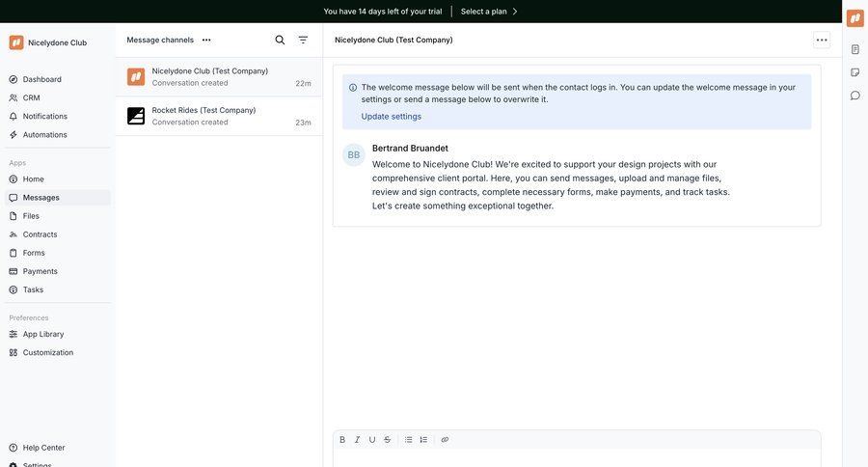Open Notifications in the sidebar

pos(58,117)
